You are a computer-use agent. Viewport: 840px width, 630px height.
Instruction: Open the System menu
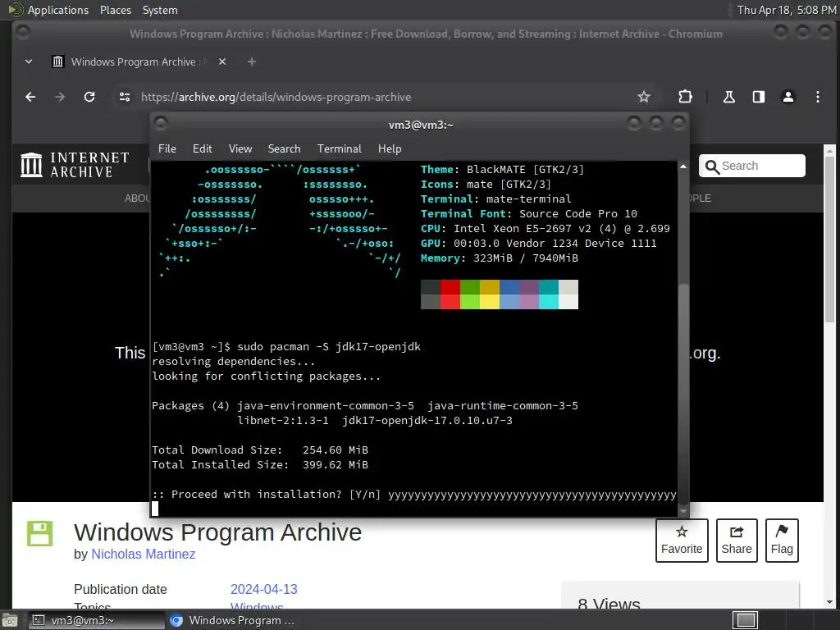[160, 10]
